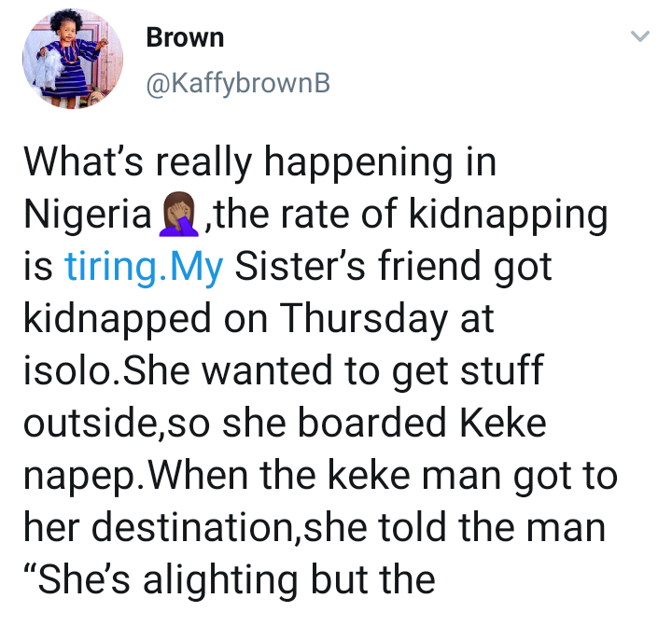Click the line "What's really happening in"

pyautogui.click(x=259, y=164)
